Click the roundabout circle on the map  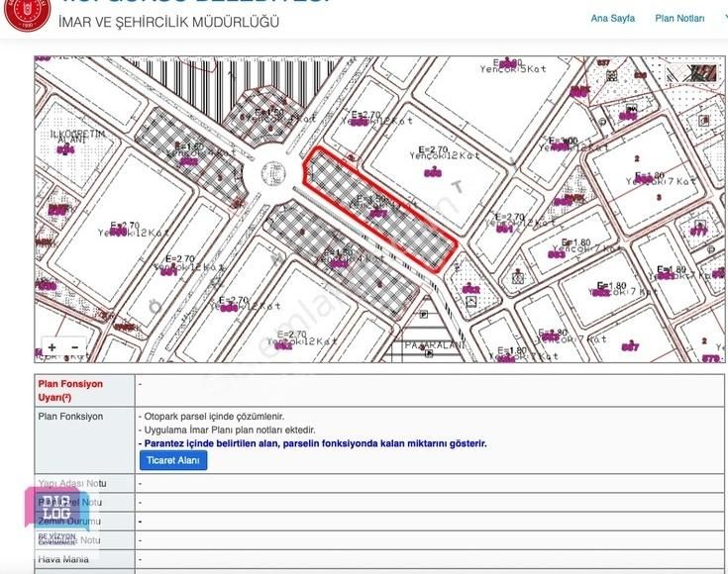[x=273, y=173]
